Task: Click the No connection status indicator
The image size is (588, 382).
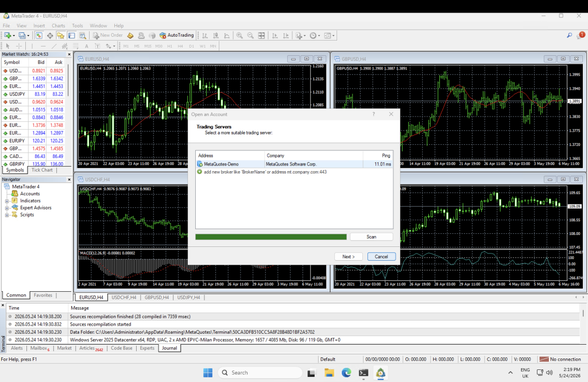Action: click(560, 359)
